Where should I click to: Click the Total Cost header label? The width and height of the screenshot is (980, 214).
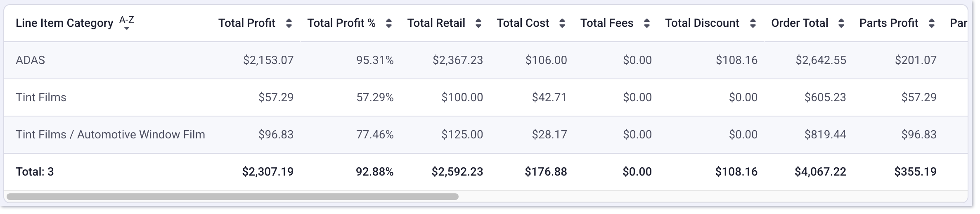point(523,23)
